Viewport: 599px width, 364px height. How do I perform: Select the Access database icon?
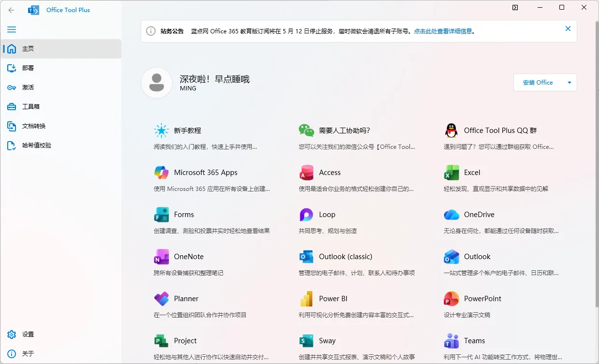[x=306, y=173]
